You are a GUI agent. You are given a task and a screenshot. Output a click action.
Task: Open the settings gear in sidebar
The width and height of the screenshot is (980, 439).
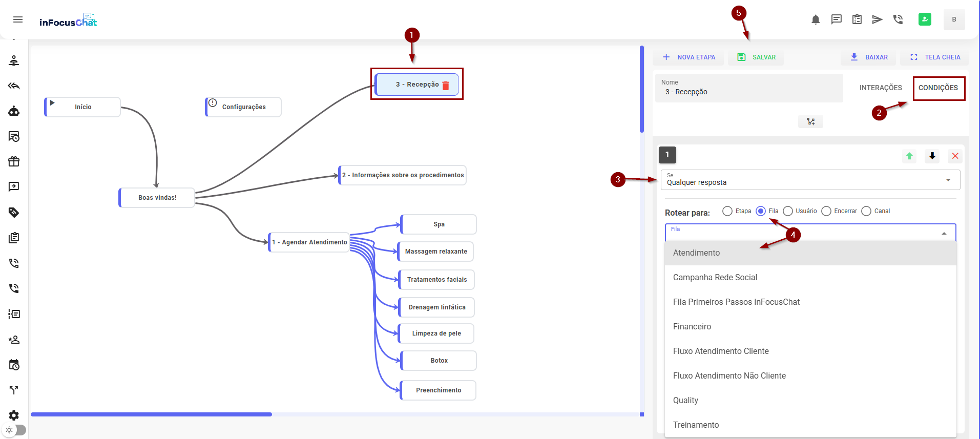(x=14, y=415)
